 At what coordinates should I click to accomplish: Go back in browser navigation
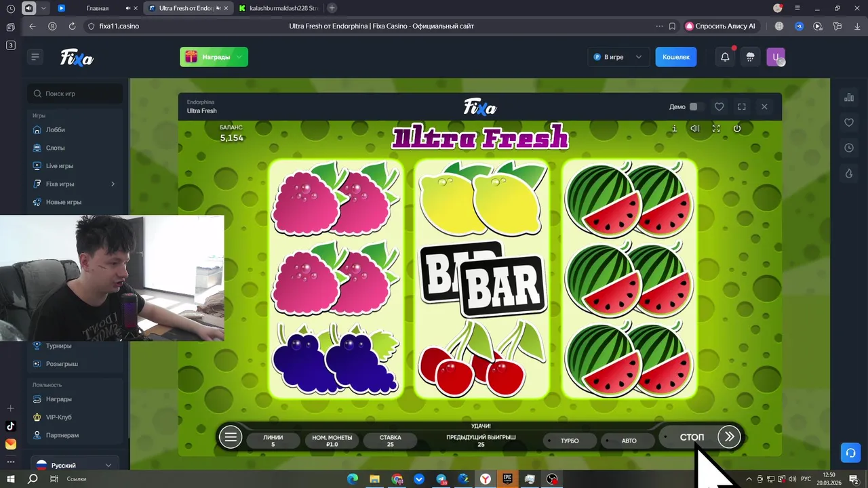(x=33, y=26)
